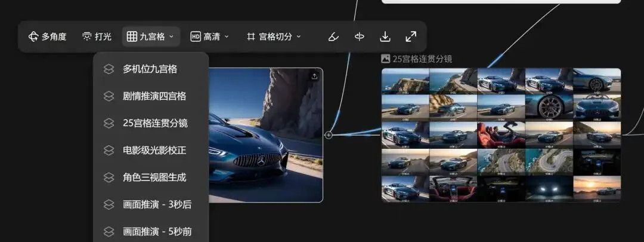Click the share icon on car image

[314, 76]
